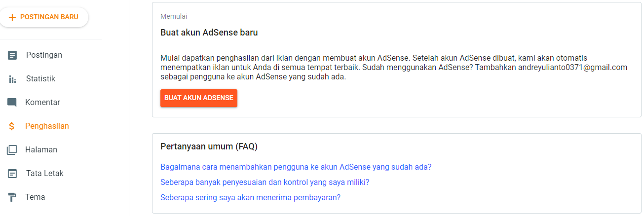Image resolution: width=644 pixels, height=216 pixels.
Task: Click the Tata Letak layout icon
Action: [12, 174]
